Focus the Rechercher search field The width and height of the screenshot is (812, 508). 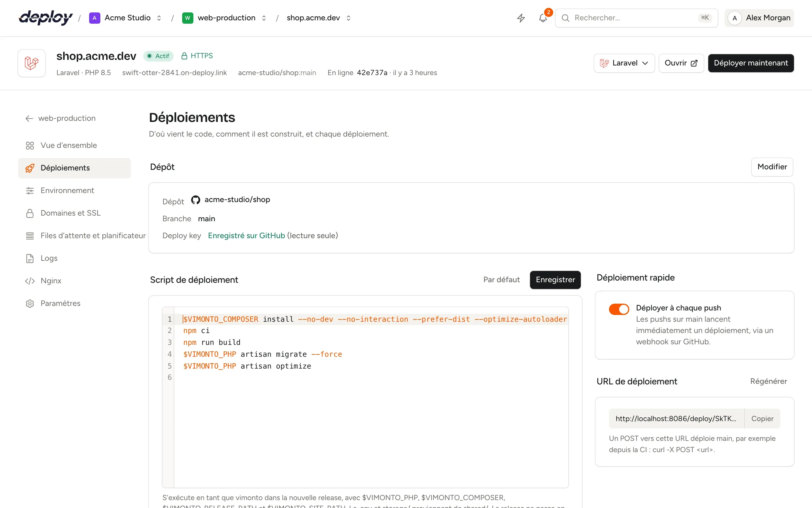tap(636, 18)
